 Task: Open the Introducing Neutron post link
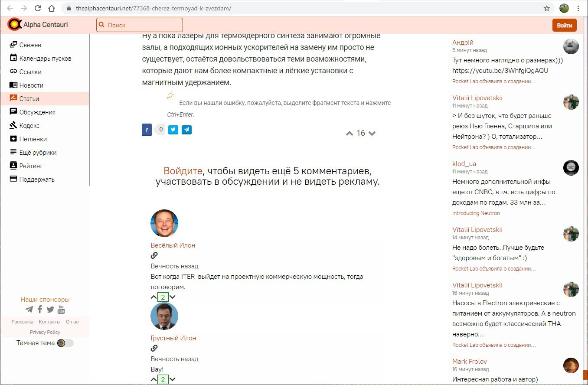coord(476,213)
